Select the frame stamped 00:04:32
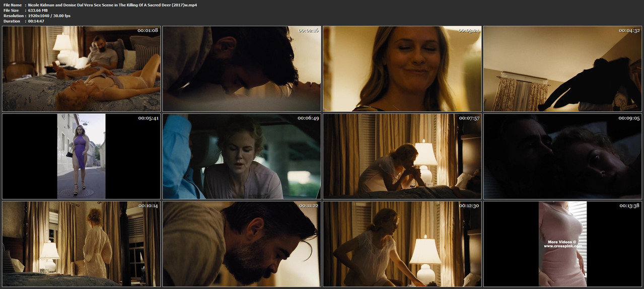 pyautogui.click(x=563, y=68)
